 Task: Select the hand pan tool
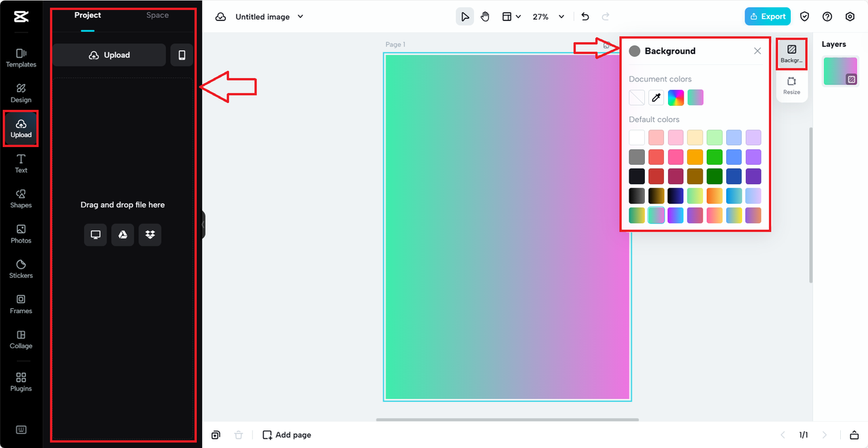[x=485, y=17]
